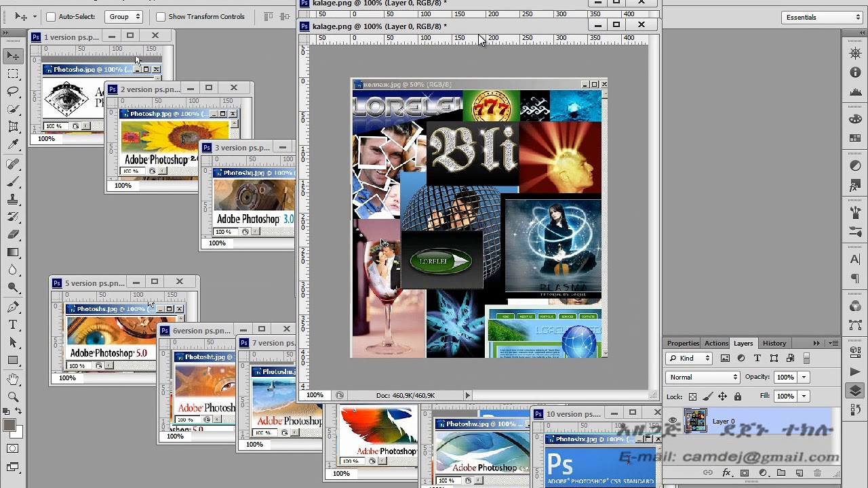Click the delete layer trash icon
Image resolution: width=868 pixels, height=488 pixels.
pyautogui.click(x=818, y=472)
